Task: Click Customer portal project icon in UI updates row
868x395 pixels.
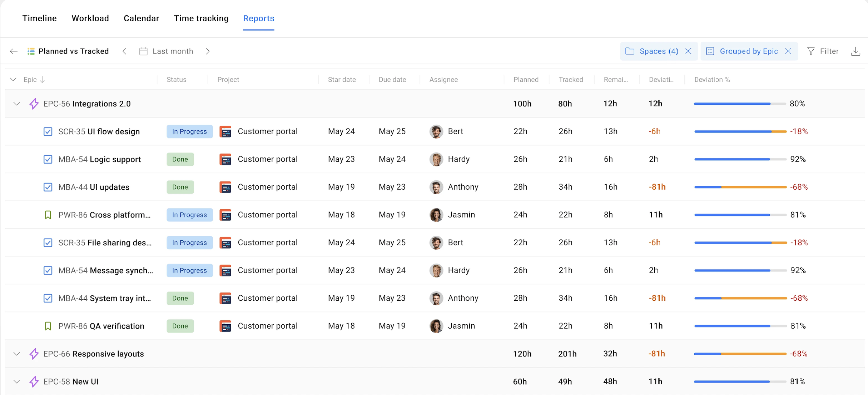Action: click(x=225, y=187)
